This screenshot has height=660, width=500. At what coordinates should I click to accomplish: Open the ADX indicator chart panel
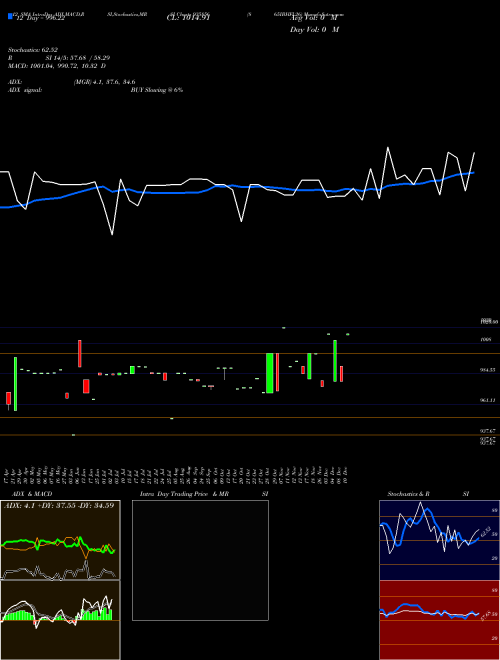(60, 540)
